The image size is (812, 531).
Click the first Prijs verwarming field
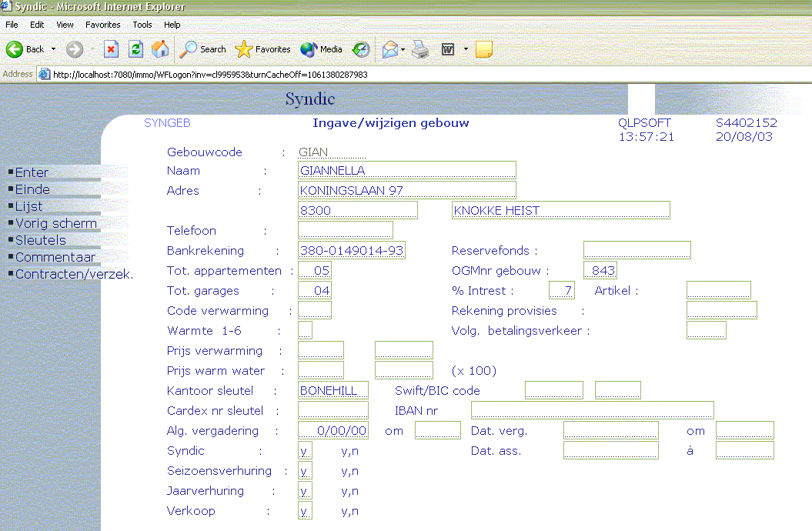coord(320,350)
